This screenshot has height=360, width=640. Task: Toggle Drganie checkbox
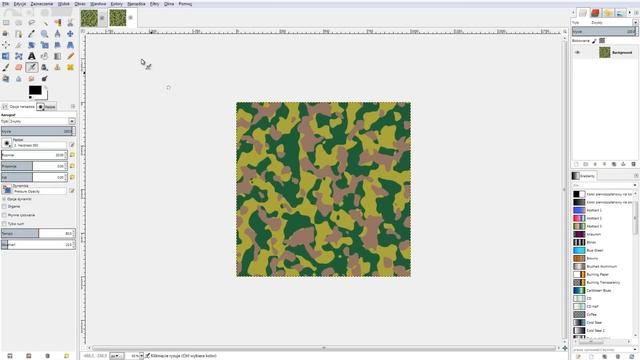point(4,207)
